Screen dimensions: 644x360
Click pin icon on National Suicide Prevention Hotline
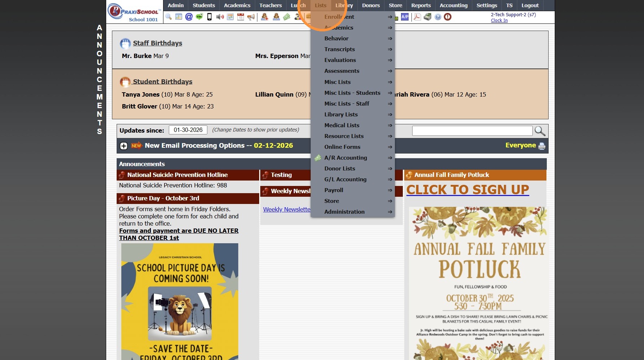pyautogui.click(x=122, y=175)
